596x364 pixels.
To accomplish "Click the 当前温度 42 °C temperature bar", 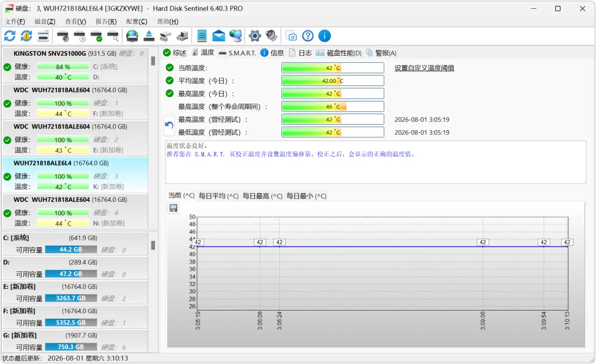I will pos(333,68).
